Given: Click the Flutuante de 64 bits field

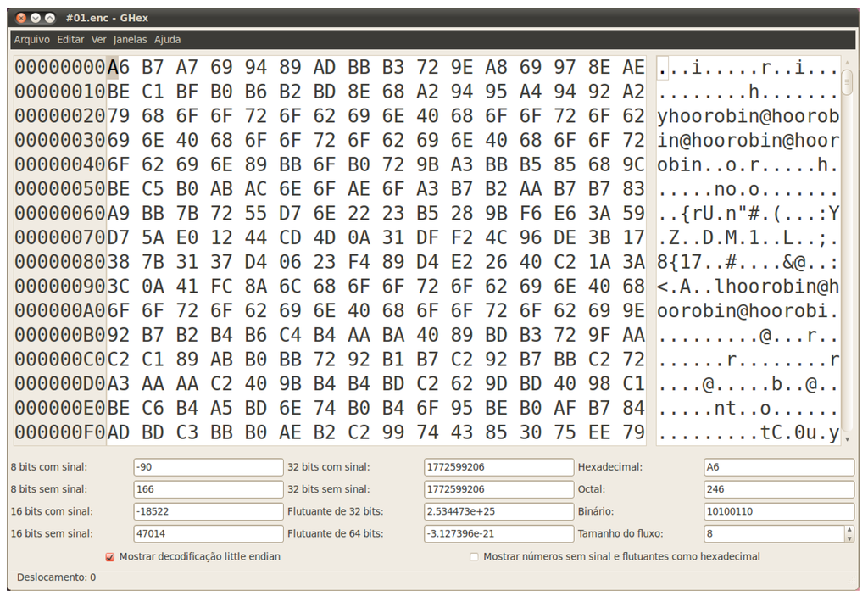Looking at the screenshot, I should click(498, 534).
